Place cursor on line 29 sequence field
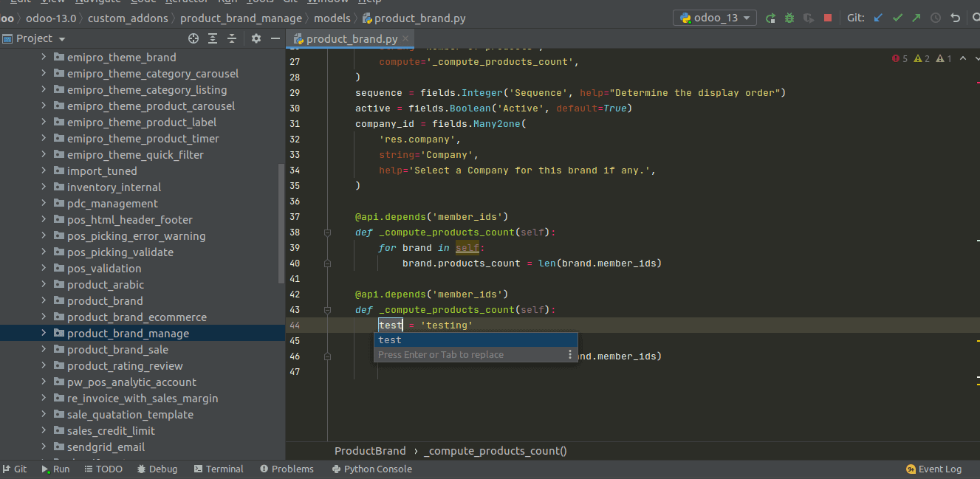Screen dimensions: 980x479 [379, 93]
